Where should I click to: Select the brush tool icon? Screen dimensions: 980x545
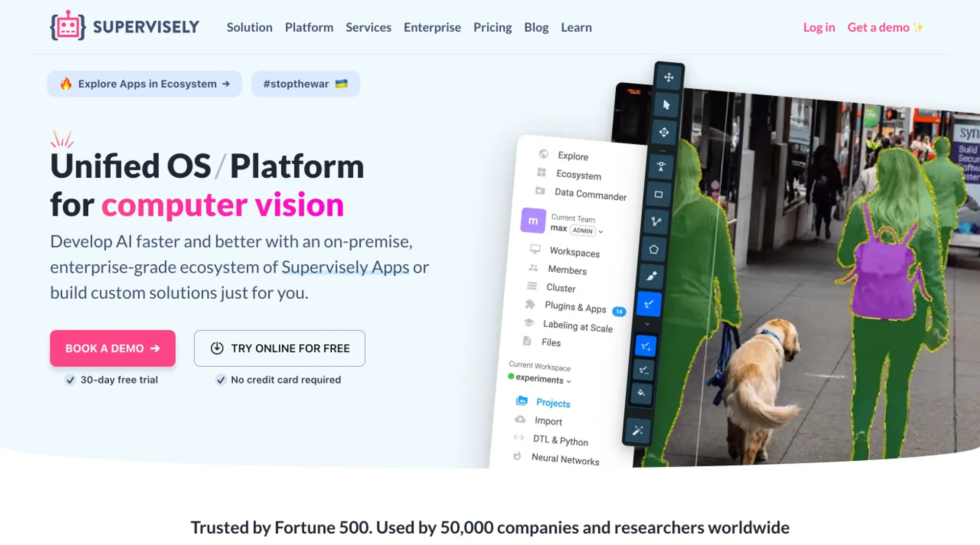coord(651,276)
